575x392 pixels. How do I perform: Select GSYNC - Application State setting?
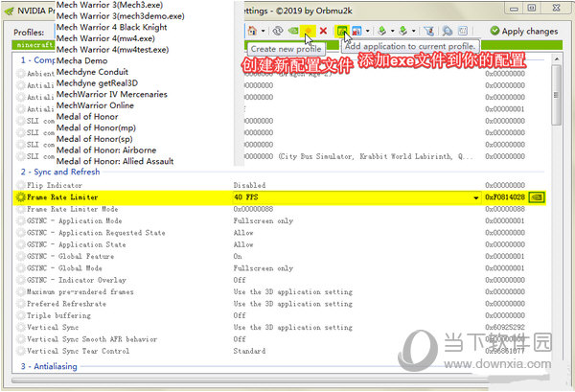click(x=281, y=244)
